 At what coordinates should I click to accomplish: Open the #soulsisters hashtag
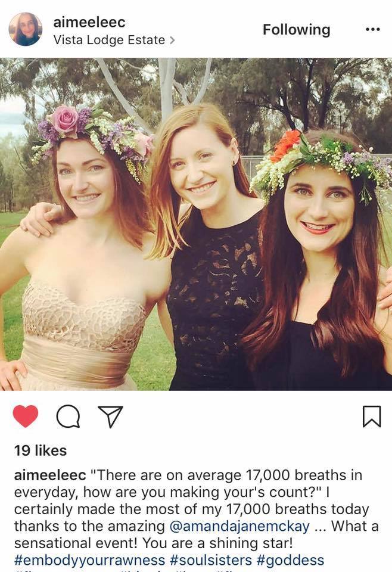pyautogui.click(x=211, y=560)
